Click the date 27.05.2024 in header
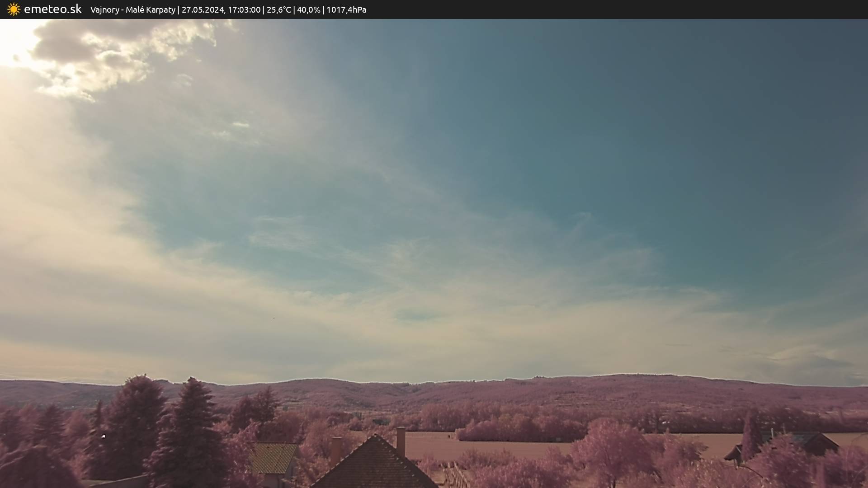Screen dimensions: 868x488 coord(202,10)
